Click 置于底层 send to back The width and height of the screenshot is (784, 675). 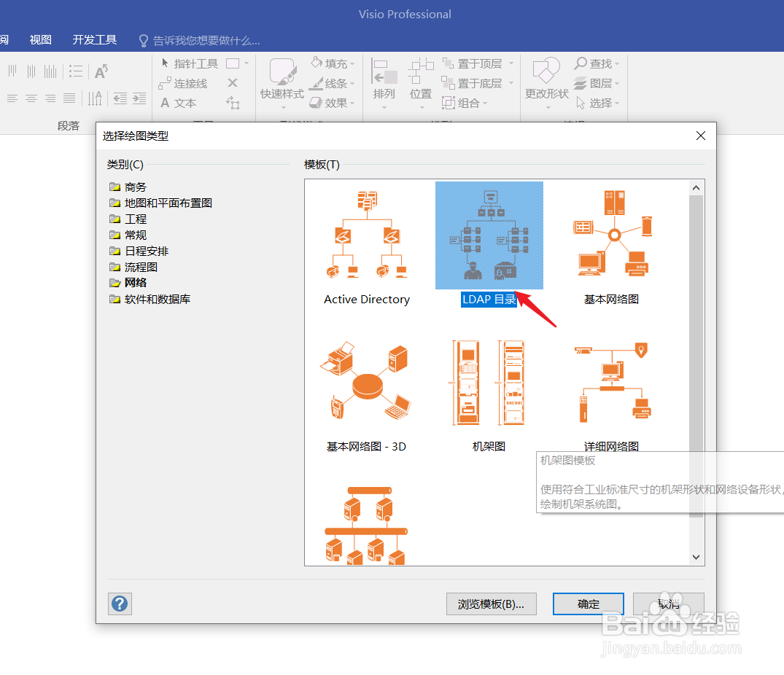[x=473, y=83]
